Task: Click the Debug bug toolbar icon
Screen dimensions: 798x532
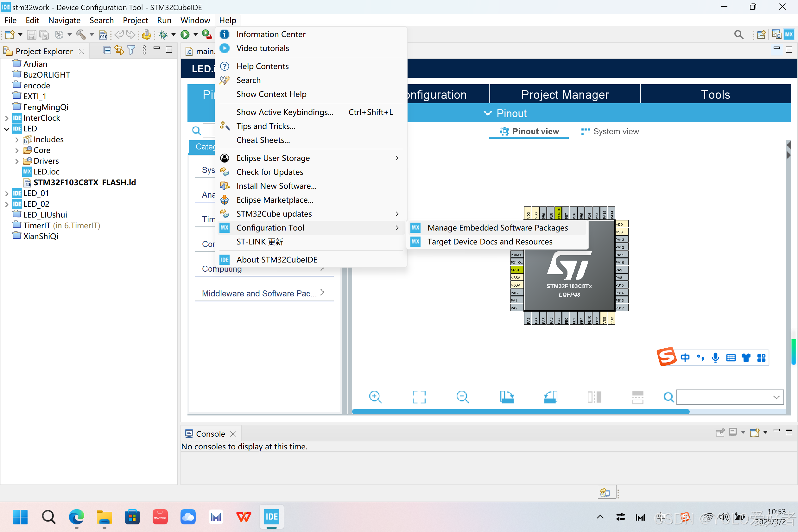Action: click(163, 35)
